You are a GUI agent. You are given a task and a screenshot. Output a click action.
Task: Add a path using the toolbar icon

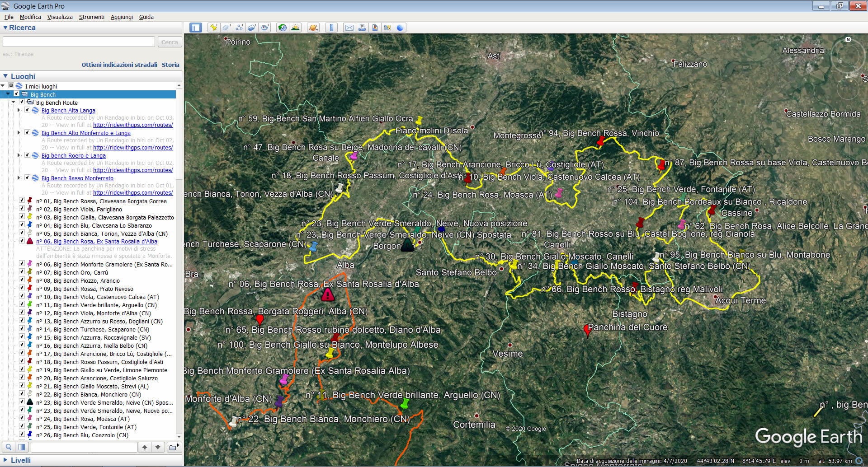(x=239, y=28)
